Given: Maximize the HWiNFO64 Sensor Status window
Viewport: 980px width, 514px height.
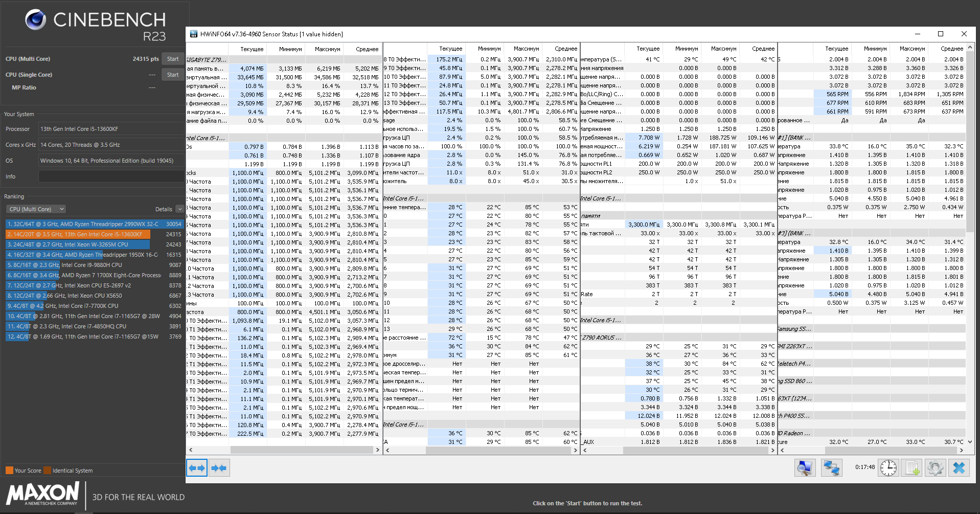Looking at the screenshot, I should 941,34.
